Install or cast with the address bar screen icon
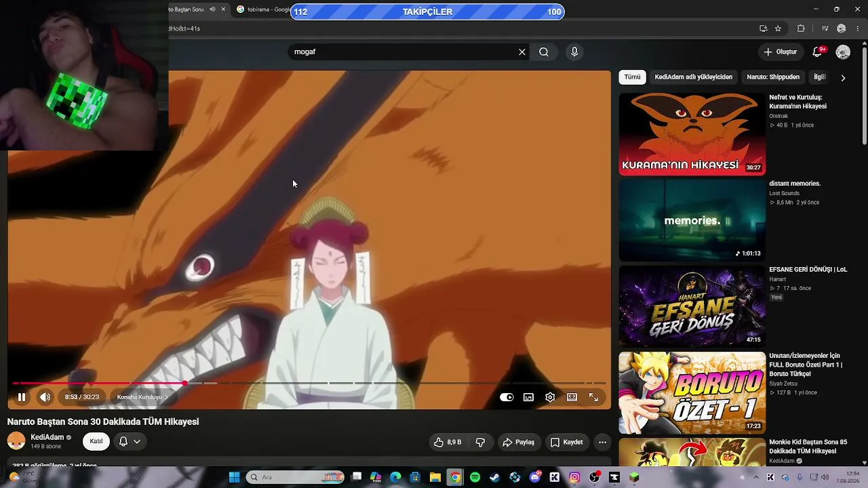This screenshot has width=868, height=488. tap(763, 28)
